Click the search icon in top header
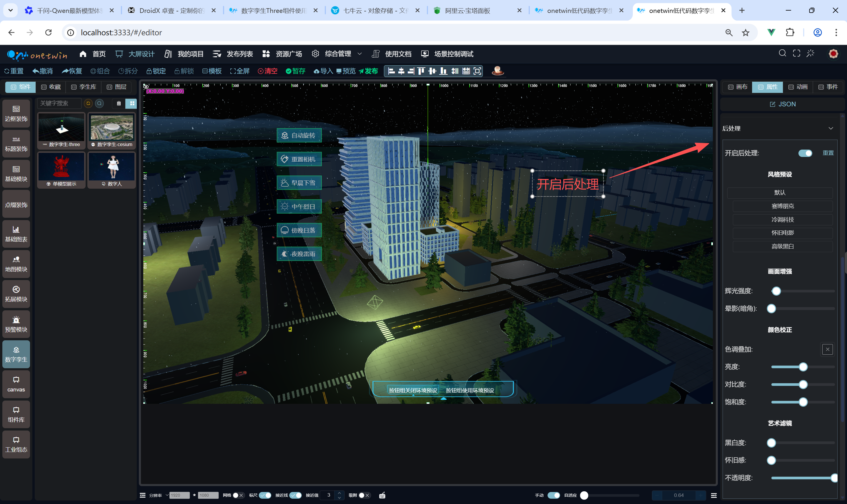Image resolution: width=847 pixels, height=504 pixels. coord(782,53)
